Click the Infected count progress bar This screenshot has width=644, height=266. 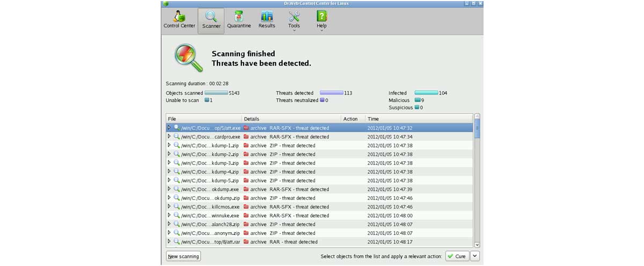click(426, 93)
